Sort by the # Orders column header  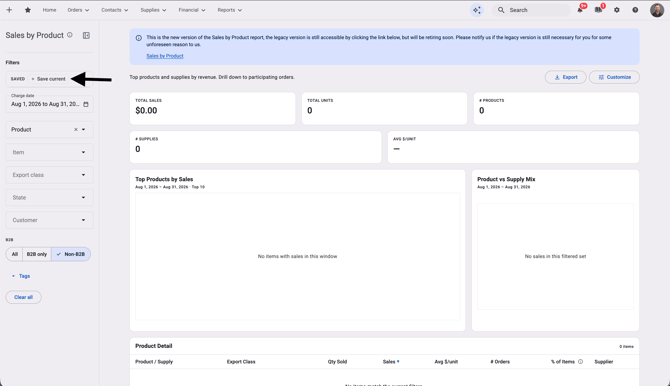tap(500, 362)
